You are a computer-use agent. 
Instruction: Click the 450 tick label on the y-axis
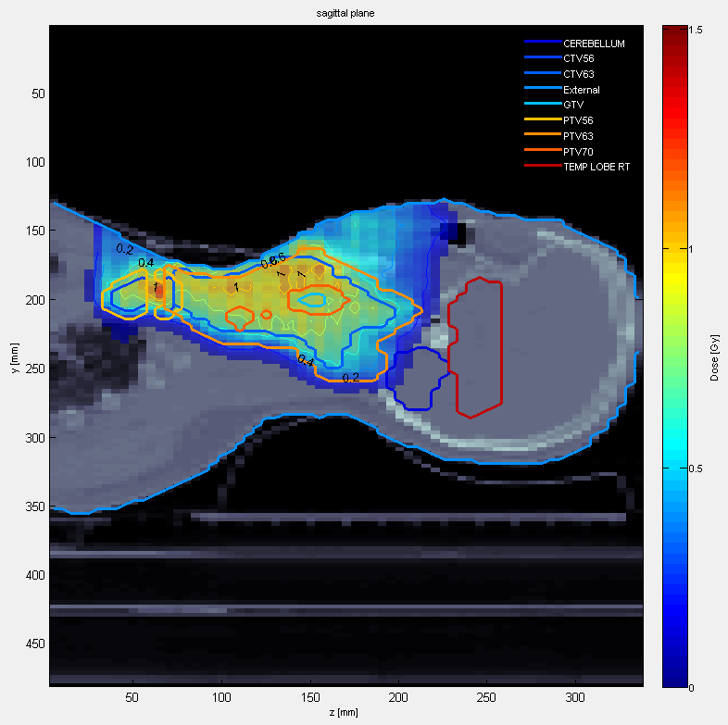pyautogui.click(x=30, y=644)
